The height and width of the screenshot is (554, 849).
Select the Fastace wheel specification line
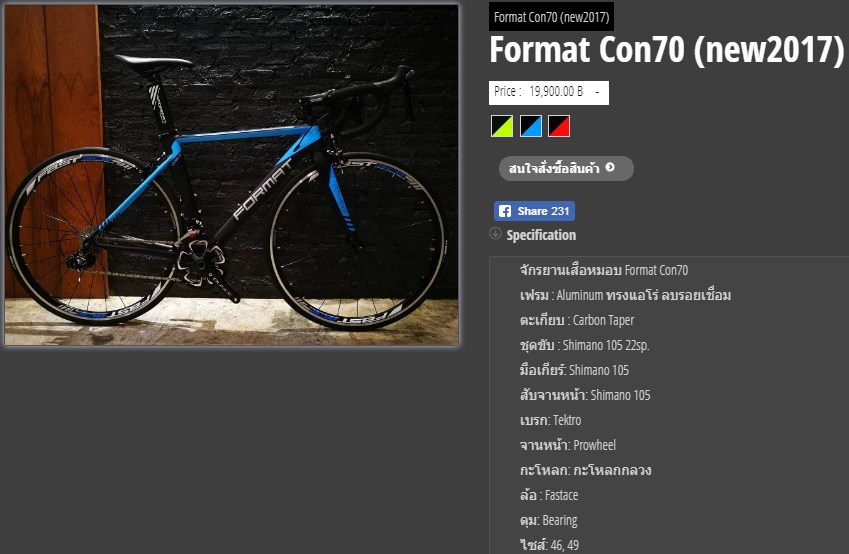(548, 496)
